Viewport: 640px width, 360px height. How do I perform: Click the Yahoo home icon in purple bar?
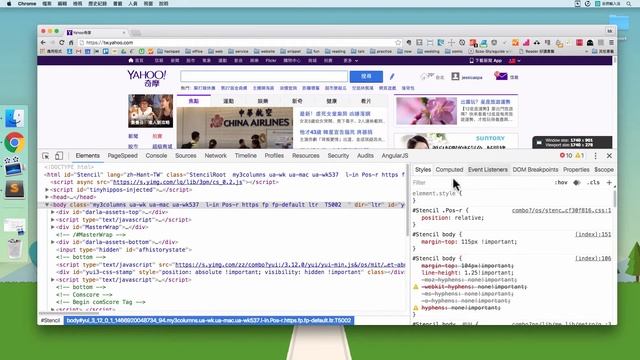tap(131, 60)
